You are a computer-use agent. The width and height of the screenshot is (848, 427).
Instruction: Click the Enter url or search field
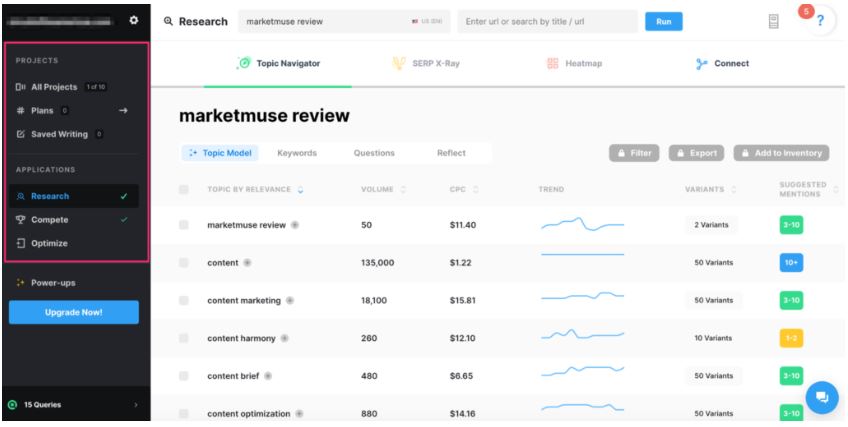click(x=547, y=22)
